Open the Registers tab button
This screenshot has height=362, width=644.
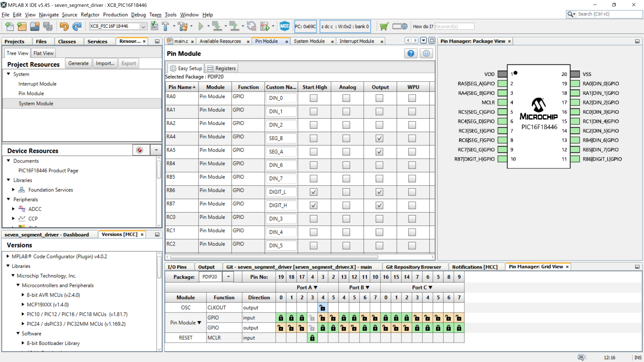222,68
